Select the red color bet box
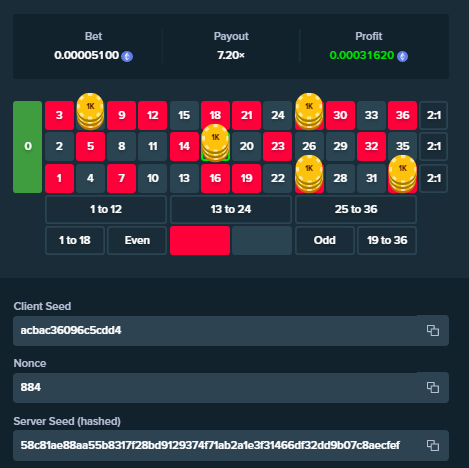 (x=200, y=240)
